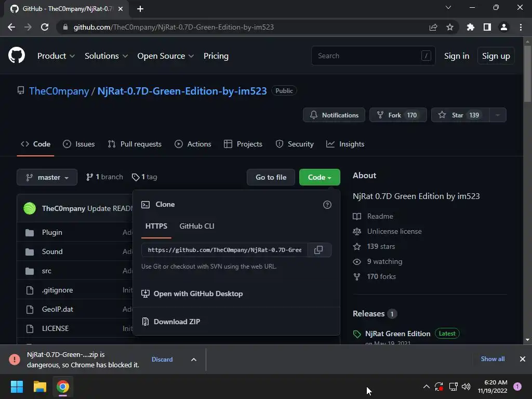
Task: Open the Star lists dropdown arrow
Action: [498, 115]
